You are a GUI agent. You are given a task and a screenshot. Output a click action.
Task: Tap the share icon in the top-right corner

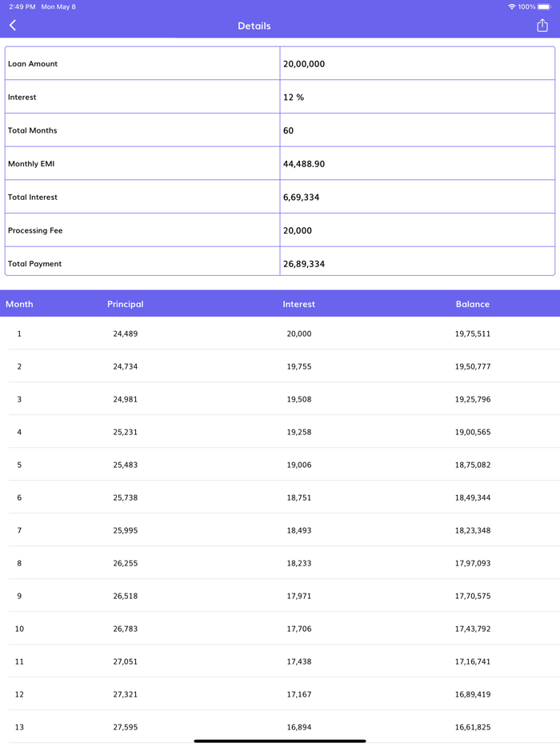tap(542, 25)
